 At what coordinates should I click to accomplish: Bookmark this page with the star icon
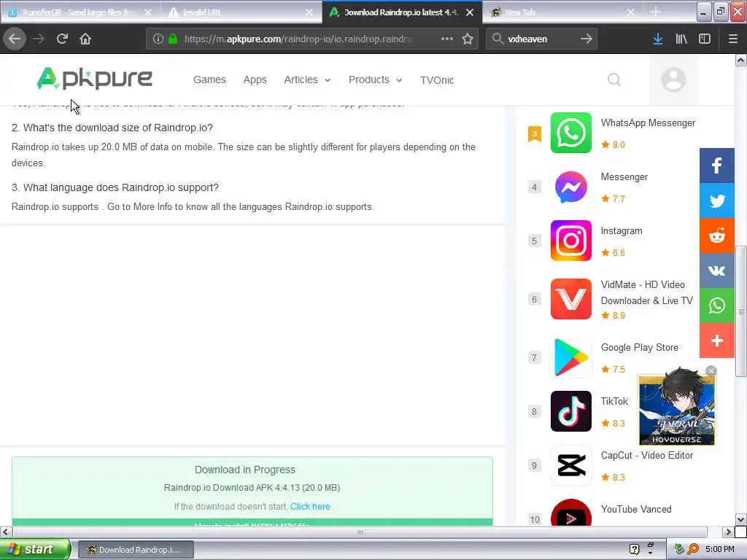tap(468, 39)
